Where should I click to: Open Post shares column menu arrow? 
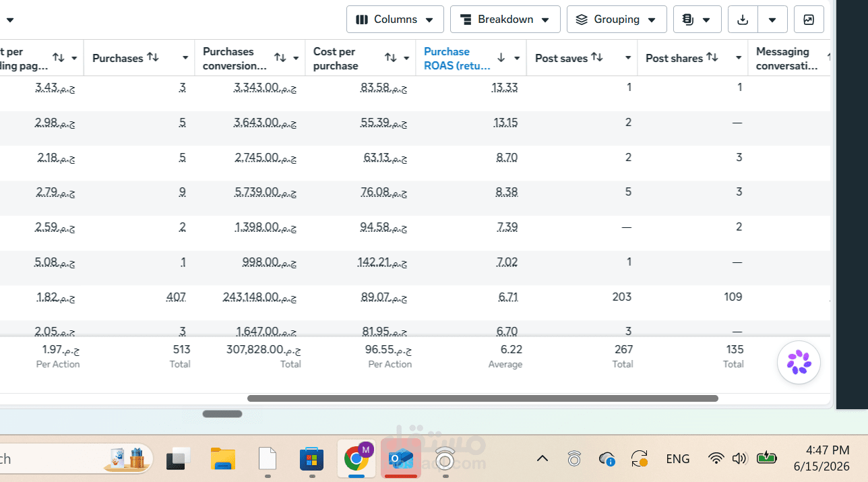click(x=739, y=58)
